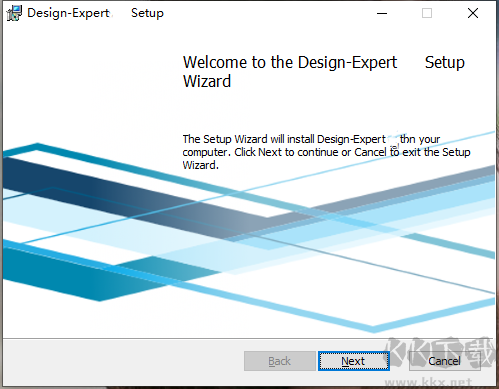Cancel the Design-Expert setup
Image resolution: width=499 pixels, height=389 pixels.
point(445,361)
